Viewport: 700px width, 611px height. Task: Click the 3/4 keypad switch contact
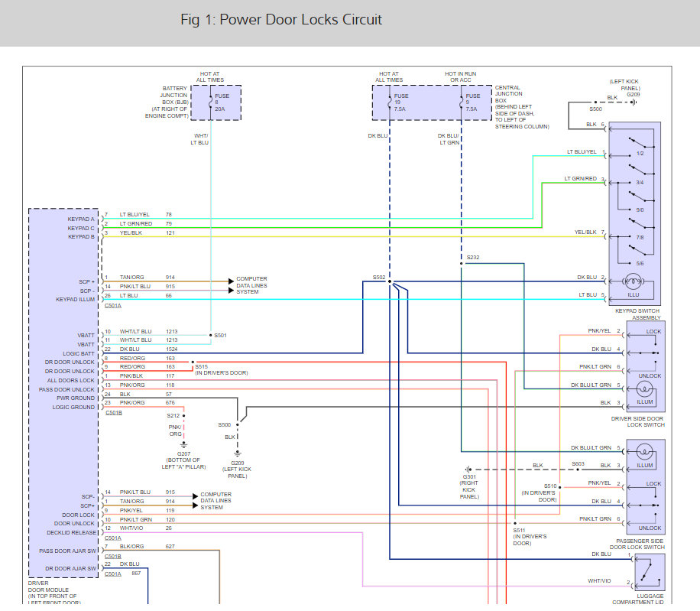(640, 171)
